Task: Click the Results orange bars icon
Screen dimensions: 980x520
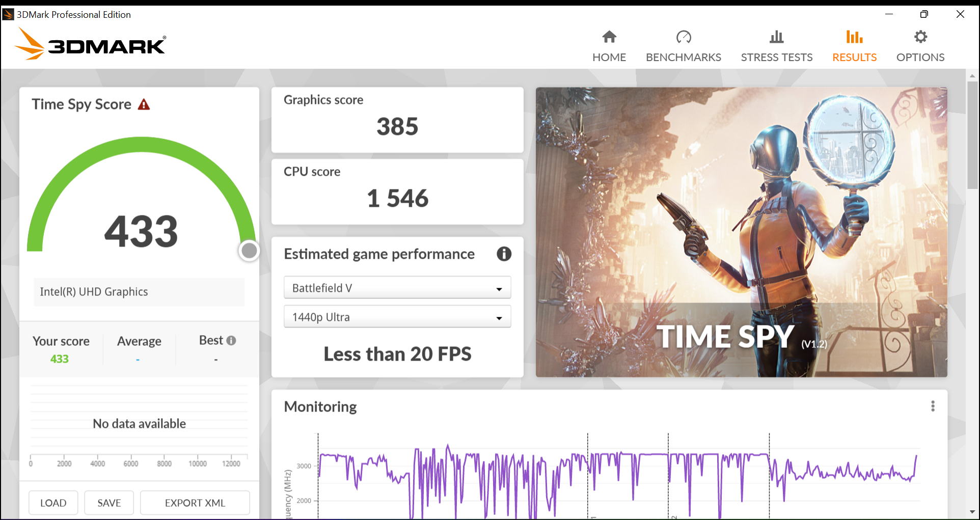Action: [x=854, y=37]
